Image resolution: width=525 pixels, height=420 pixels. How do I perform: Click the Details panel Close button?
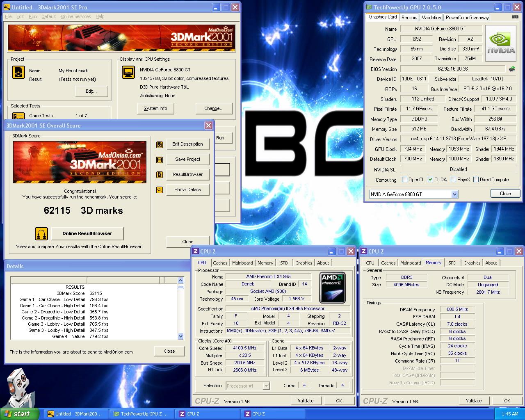169,351
